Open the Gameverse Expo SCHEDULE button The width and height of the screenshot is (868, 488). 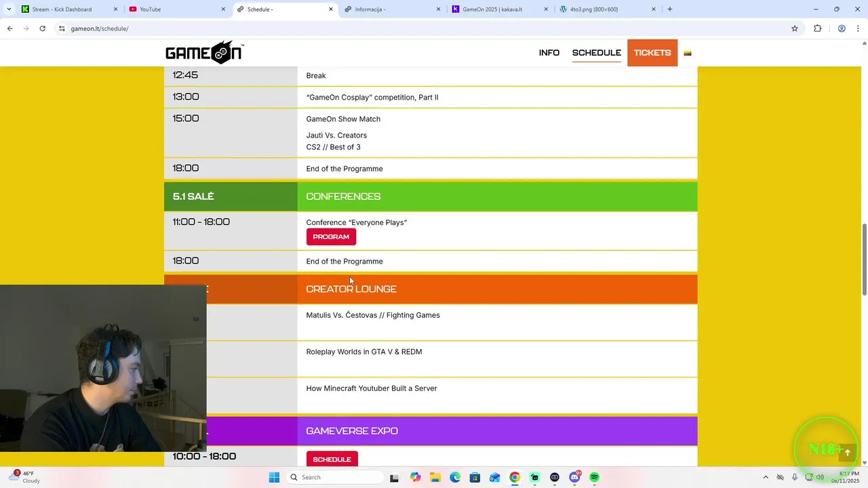click(x=332, y=459)
